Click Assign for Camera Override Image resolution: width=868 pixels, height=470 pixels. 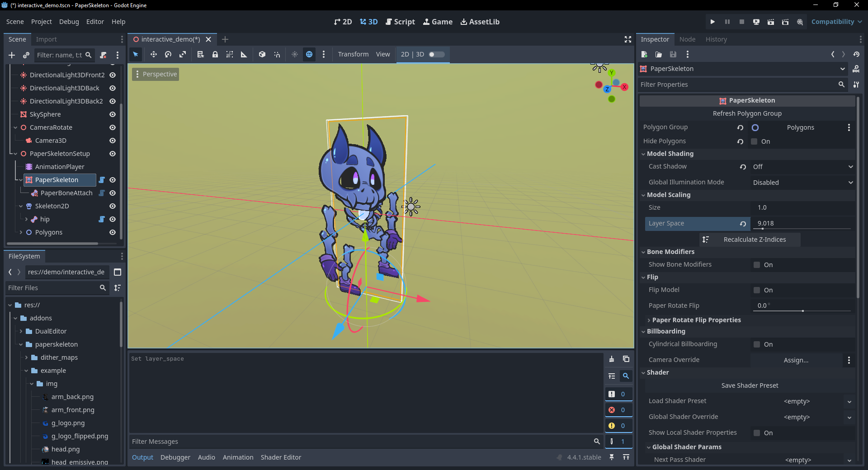point(796,360)
